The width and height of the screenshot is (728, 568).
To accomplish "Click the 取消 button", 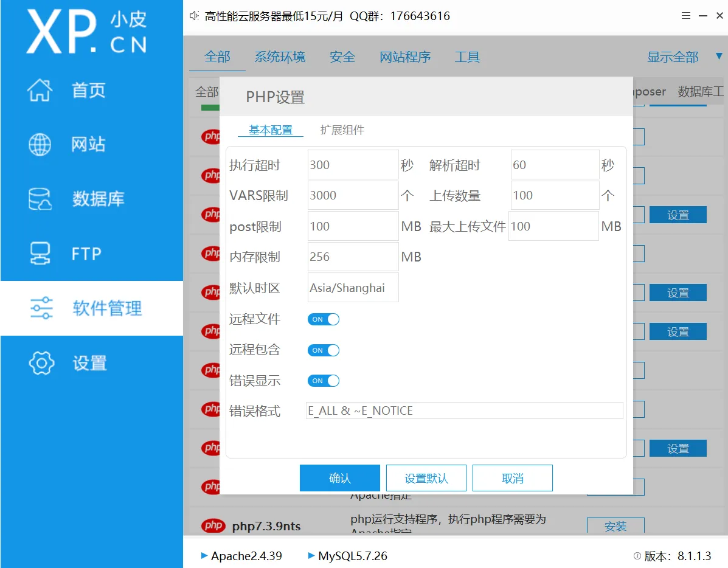I will click(x=512, y=478).
